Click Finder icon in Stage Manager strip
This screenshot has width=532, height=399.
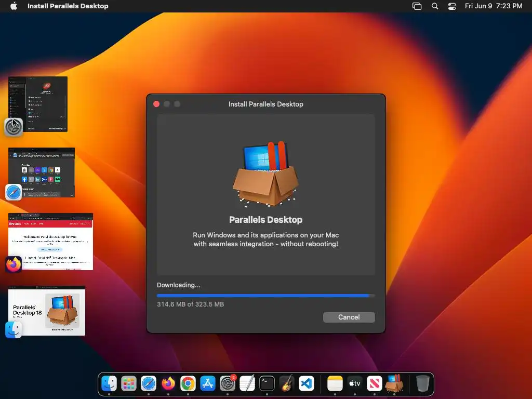tap(14, 330)
